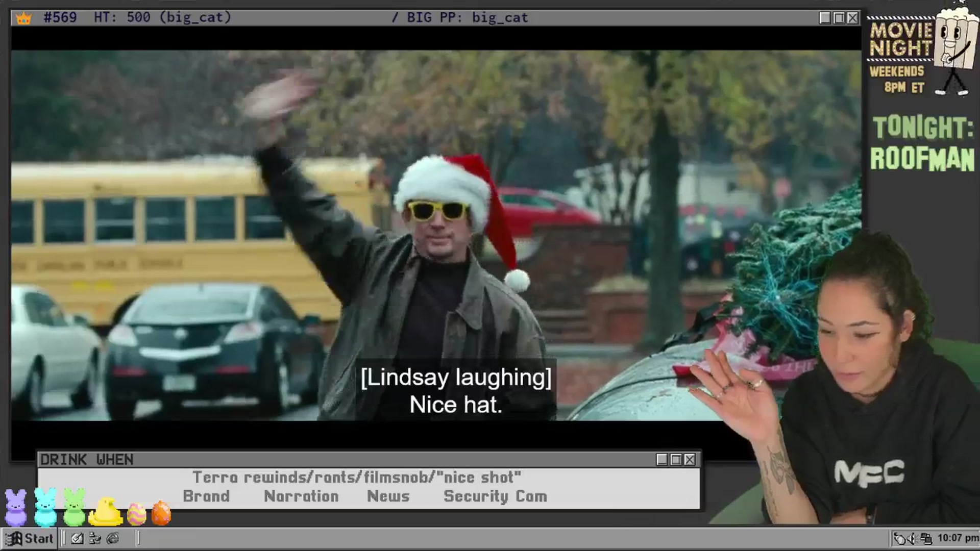Click the green bunny Peep
Image resolution: width=980 pixels, height=551 pixels.
coord(74,507)
